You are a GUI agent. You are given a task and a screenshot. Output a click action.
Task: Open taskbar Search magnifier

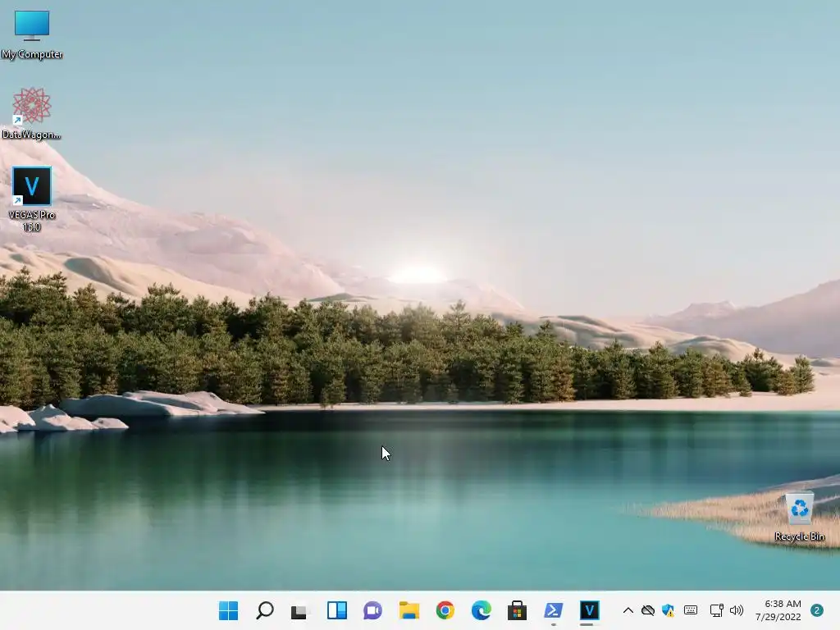[265, 610]
